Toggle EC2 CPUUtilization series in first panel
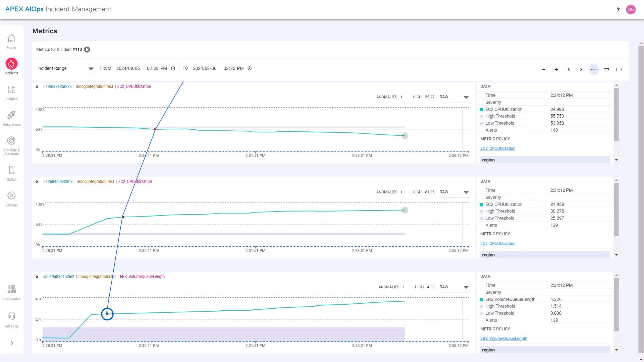This screenshot has height=362, width=644. pyautogui.click(x=482, y=110)
